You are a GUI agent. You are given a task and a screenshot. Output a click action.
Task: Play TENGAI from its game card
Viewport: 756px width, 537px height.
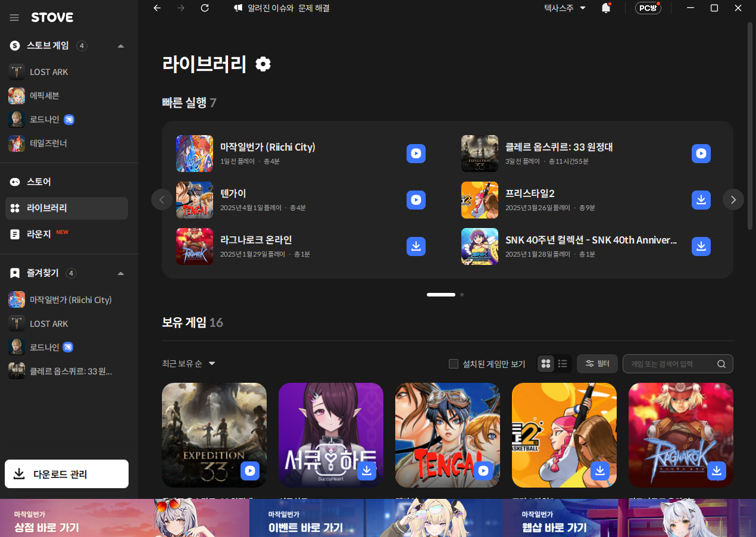pyautogui.click(x=483, y=471)
